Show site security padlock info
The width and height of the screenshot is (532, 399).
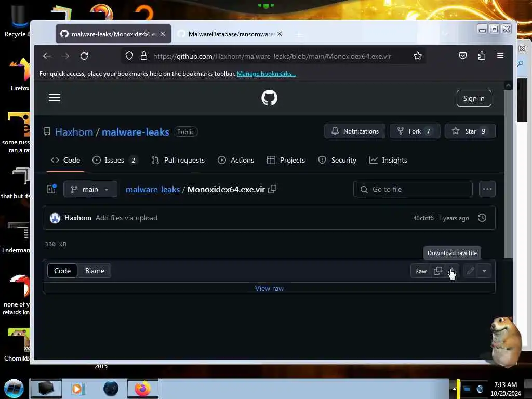(144, 56)
